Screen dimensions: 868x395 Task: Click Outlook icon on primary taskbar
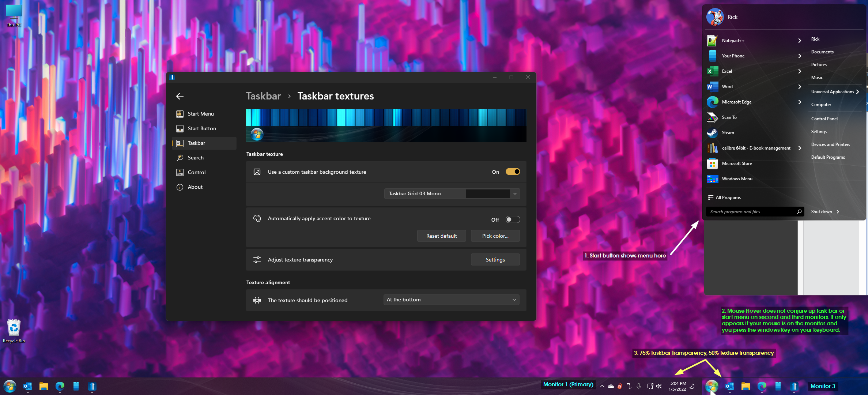28,386
